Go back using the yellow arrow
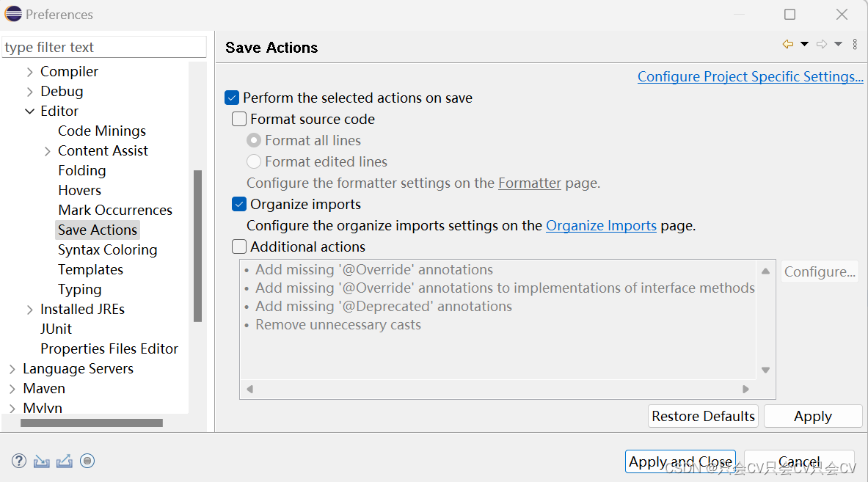The width and height of the screenshot is (868, 482). [x=788, y=45]
